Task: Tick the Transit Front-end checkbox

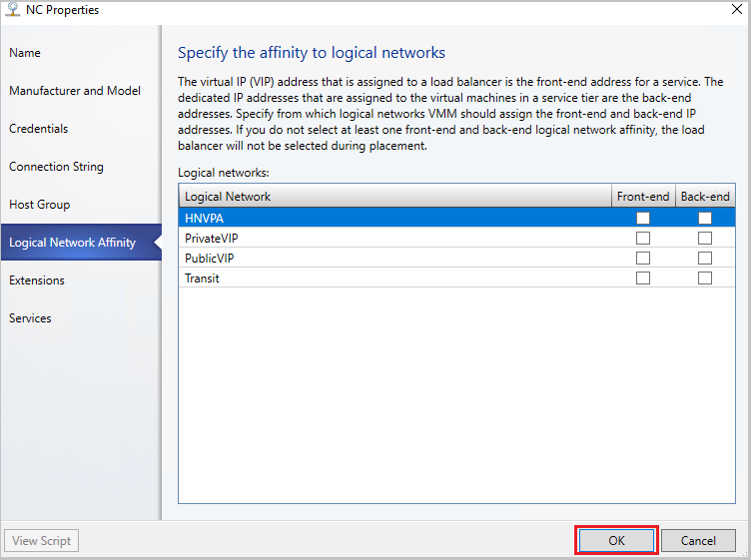Action: pos(643,279)
